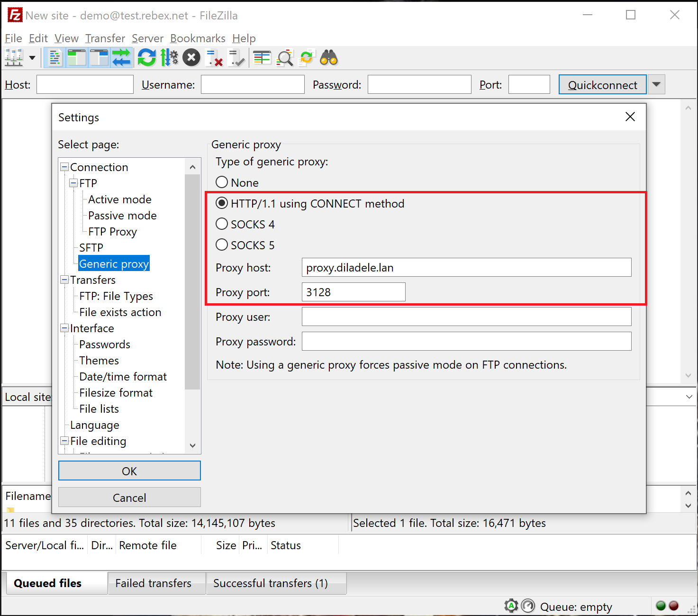Toggle processing of transfer queue

[169, 58]
